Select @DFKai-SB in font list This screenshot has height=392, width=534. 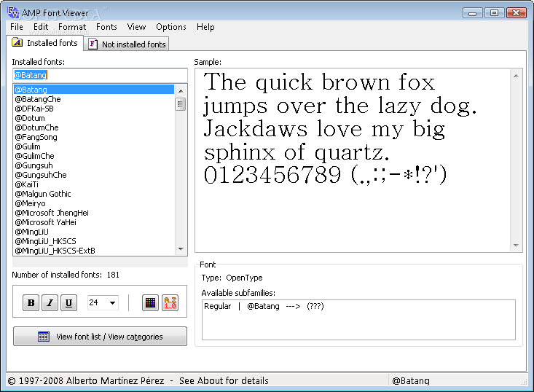94,109
